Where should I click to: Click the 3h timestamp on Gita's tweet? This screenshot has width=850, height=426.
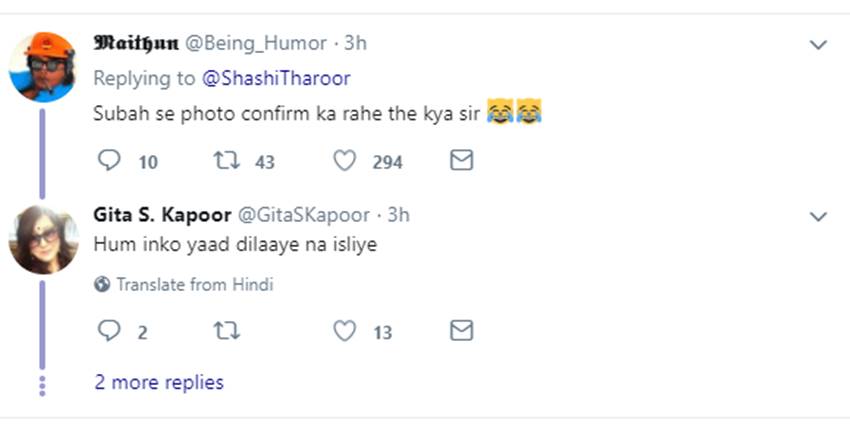[x=398, y=215]
